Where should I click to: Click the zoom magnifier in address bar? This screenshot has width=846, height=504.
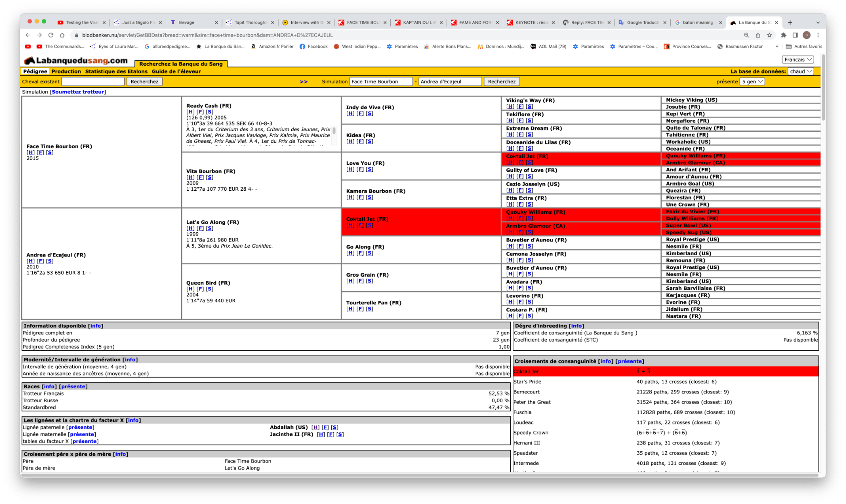coord(746,35)
